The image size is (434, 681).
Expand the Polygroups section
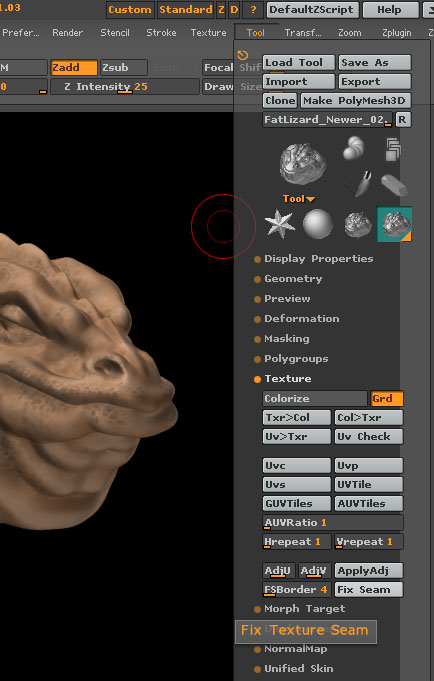point(296,359)
